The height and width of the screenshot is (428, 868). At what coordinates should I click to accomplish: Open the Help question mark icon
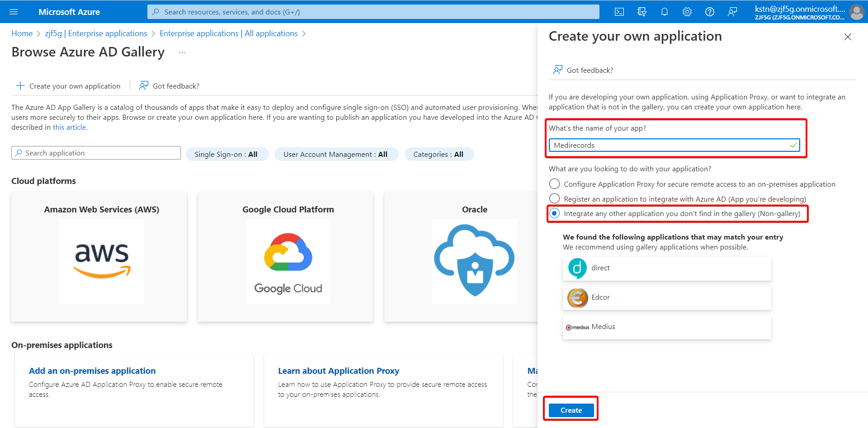(x=710, y=12)
